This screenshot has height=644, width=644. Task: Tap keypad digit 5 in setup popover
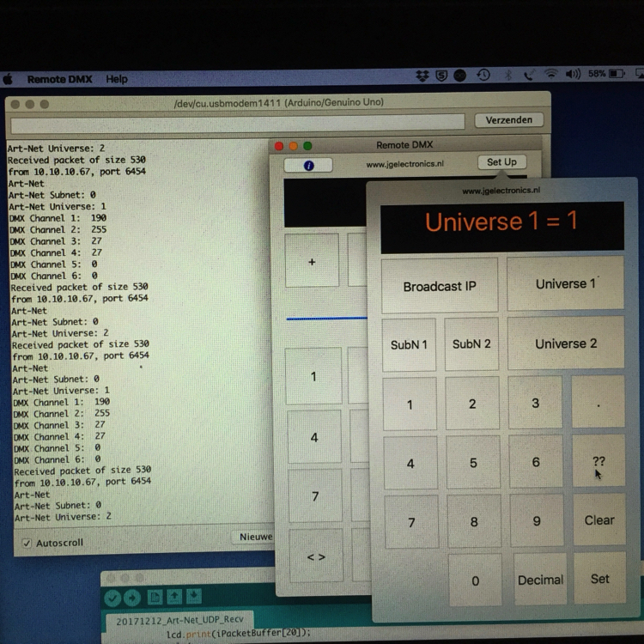pos(473,463)
